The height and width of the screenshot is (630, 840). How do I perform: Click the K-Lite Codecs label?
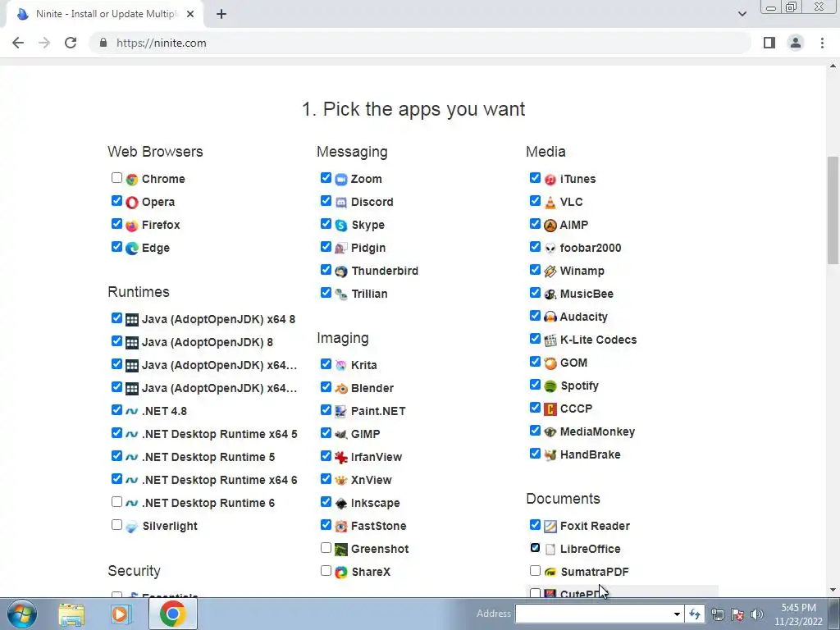[x=598, y=340]
